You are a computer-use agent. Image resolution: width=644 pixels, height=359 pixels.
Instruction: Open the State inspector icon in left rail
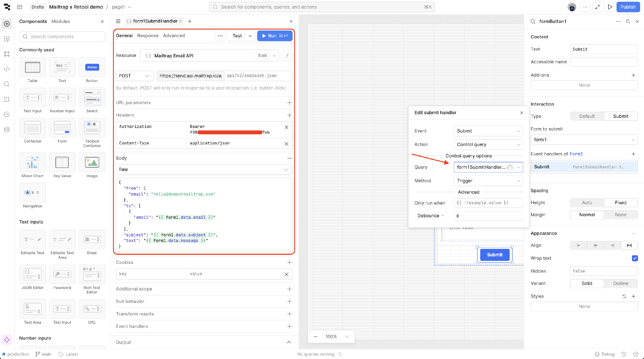(7, 99)
